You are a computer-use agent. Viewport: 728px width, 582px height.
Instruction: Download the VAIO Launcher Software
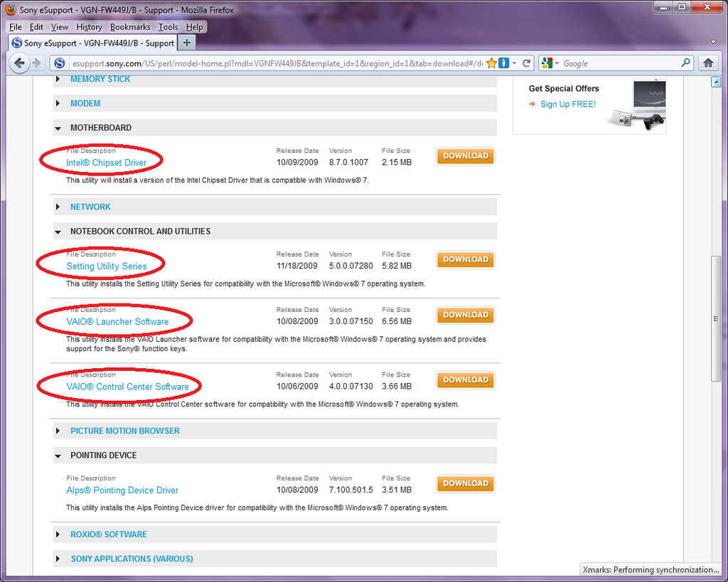click(466, 315)
